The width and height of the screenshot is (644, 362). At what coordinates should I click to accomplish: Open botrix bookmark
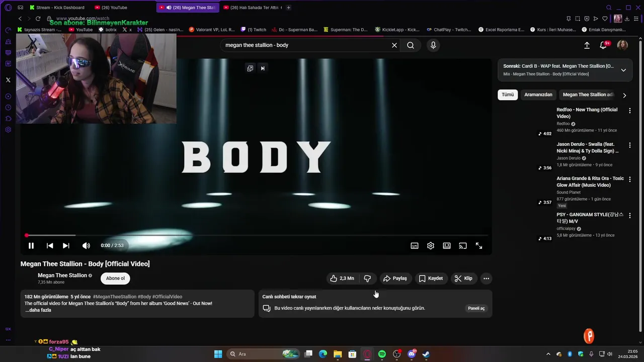click(108, 30)
